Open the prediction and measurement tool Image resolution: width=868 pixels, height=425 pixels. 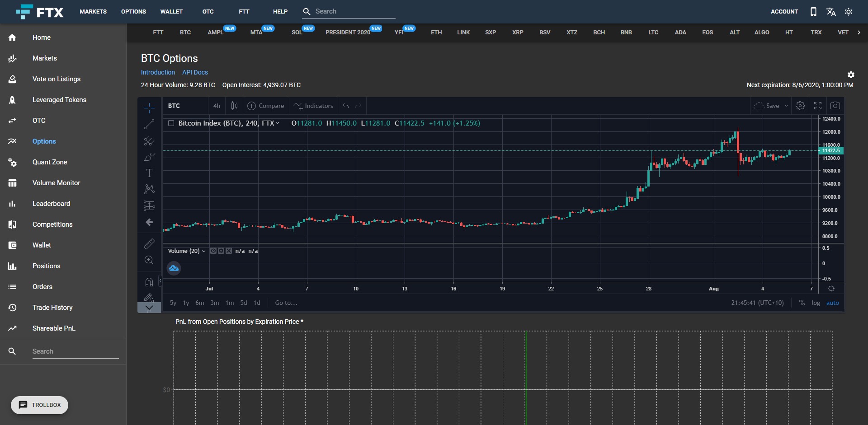pyautogui.click(x=149, y=205)
